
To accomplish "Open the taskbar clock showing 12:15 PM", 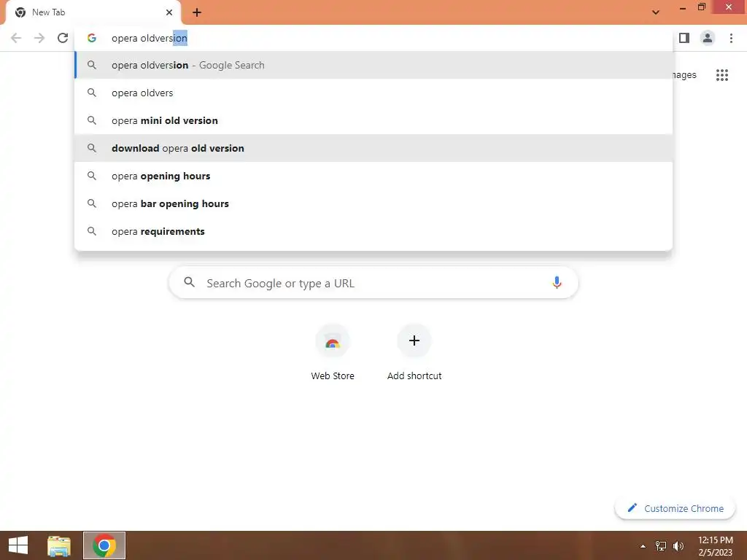I will [x=716, y=545].
